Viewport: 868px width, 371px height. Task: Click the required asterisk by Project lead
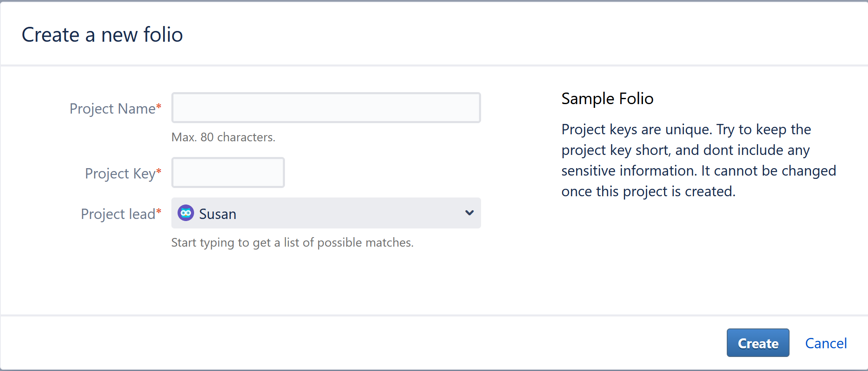pyautogui.click(x=159, y=212)
